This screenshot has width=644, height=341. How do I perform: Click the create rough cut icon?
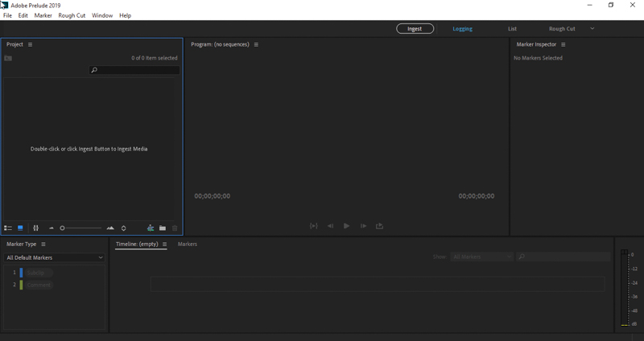(151, 228)
